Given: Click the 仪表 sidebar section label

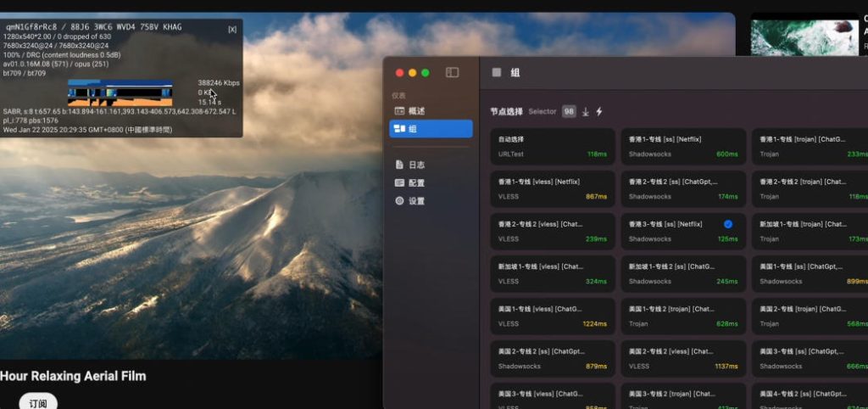Looking at the screenshot, I should (398, 96).
